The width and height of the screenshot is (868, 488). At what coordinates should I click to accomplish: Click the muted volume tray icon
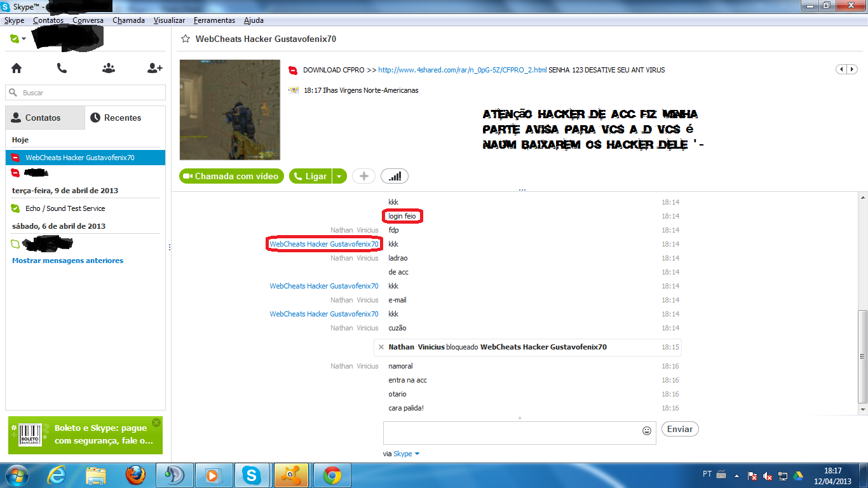(768, 475)
